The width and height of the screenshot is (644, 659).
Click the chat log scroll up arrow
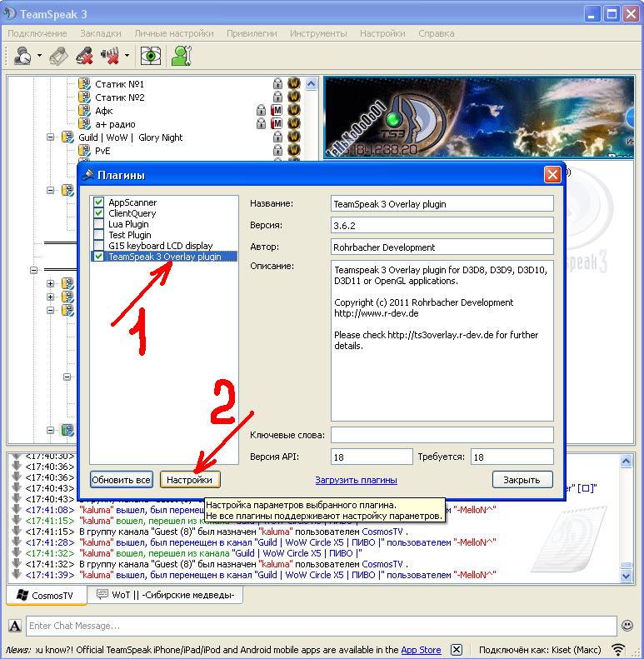coord(627,461)
